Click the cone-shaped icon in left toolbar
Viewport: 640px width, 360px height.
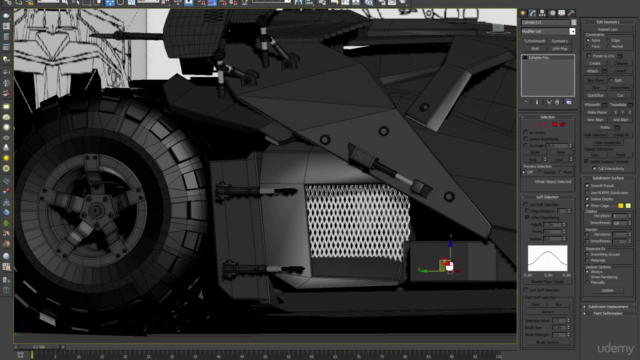(6, 148)
